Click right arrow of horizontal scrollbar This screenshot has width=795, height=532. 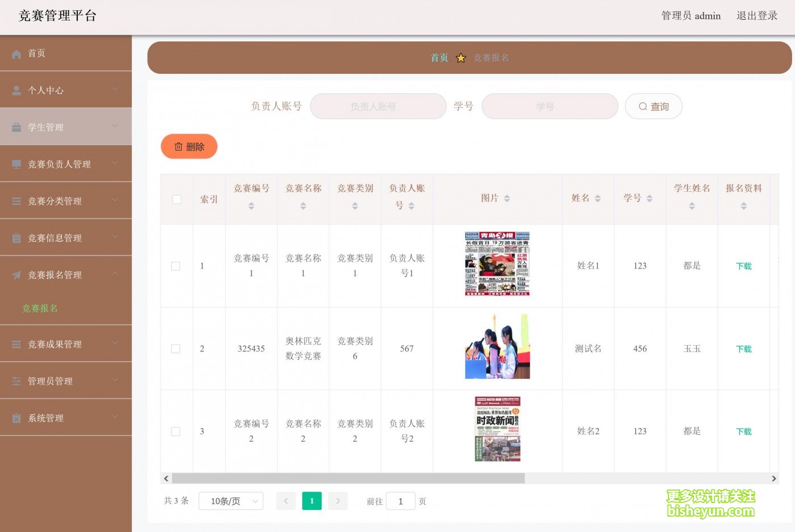pyautogui.click(x=773, y=479)
